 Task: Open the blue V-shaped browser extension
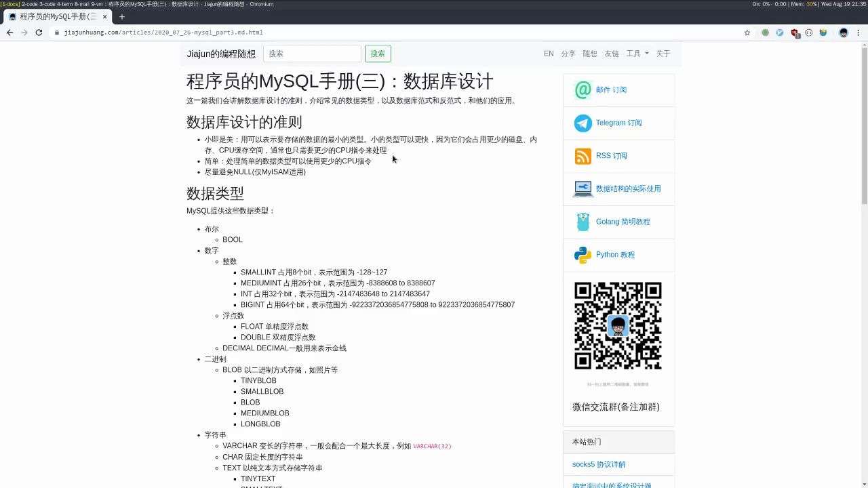(780, 33)
